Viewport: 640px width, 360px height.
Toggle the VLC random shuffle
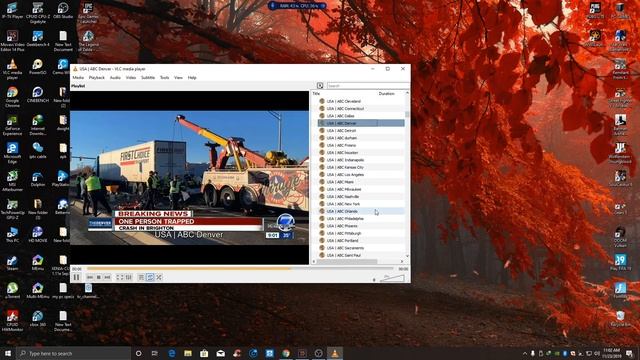pos(159,278)
